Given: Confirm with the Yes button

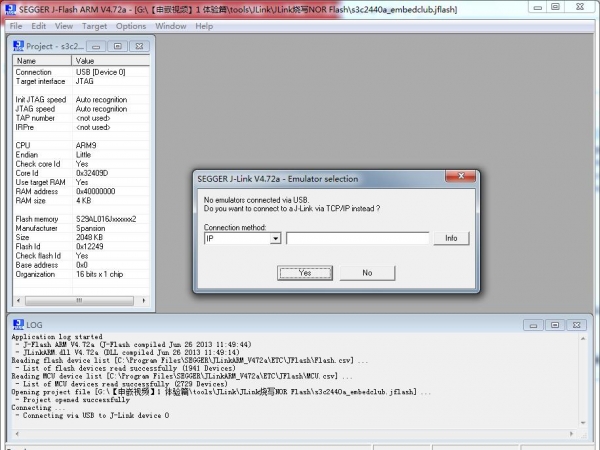Looking at the screenshot, I should point(305,272).
